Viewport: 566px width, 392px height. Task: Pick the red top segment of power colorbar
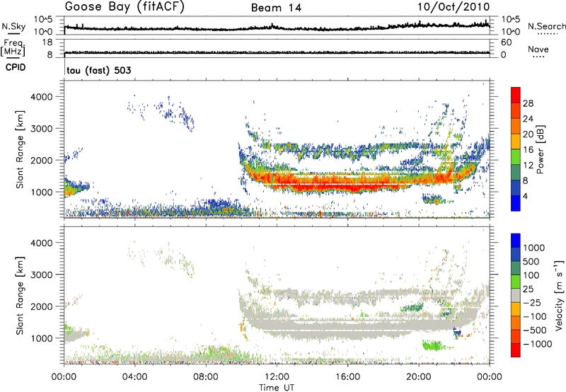(x=516, y=96)
